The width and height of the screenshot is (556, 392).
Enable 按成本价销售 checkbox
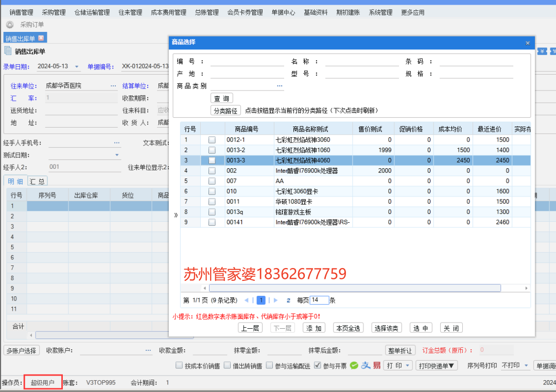click(180, 366)
